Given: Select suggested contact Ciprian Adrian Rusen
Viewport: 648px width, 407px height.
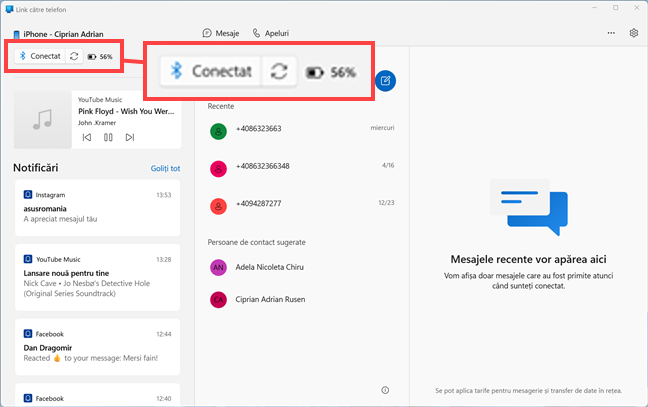Looking at the screenshot, I should click(302, 300).
